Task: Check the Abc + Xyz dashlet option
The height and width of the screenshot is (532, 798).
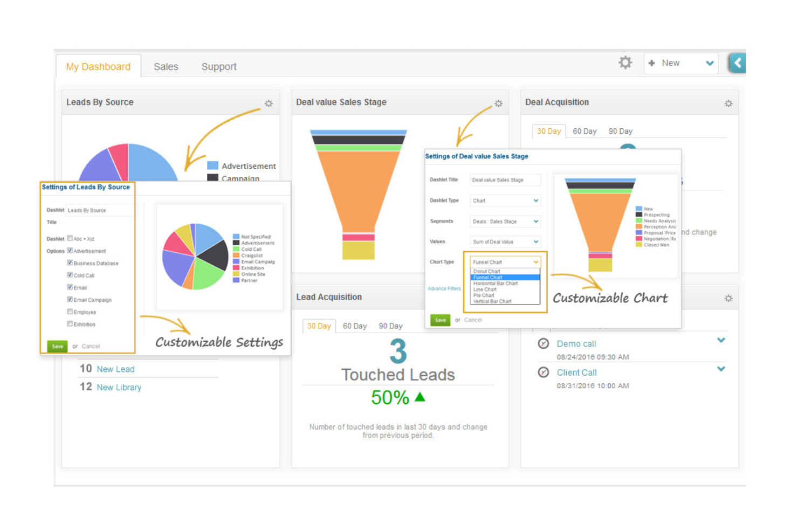Action: click(x=70, y=238)
